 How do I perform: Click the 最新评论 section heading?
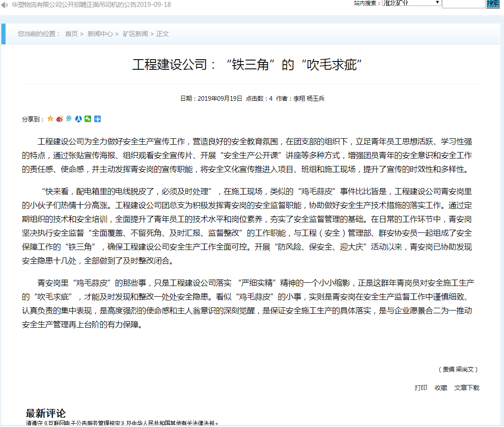[x=46, y=413]
